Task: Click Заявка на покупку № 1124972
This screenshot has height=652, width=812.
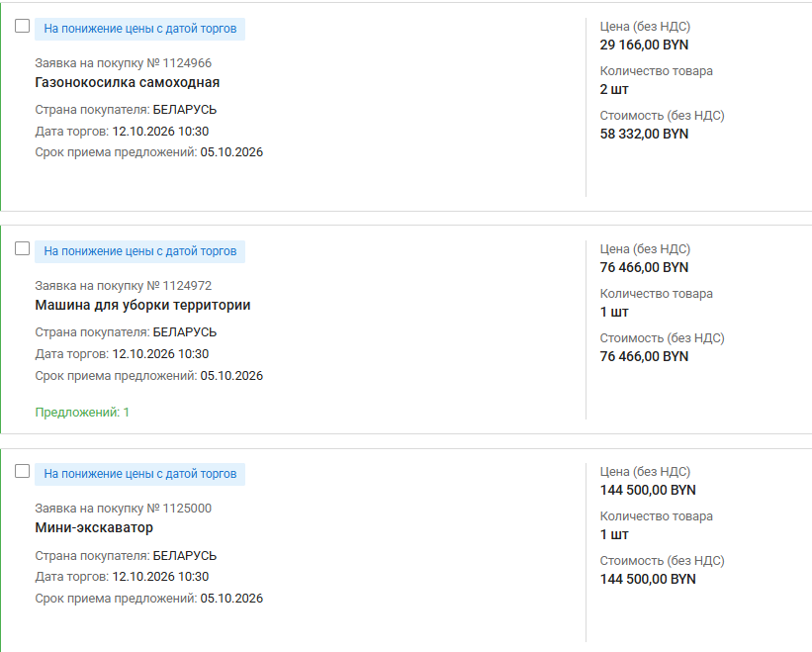Action: pyautogui.click(x=124, y=286)
